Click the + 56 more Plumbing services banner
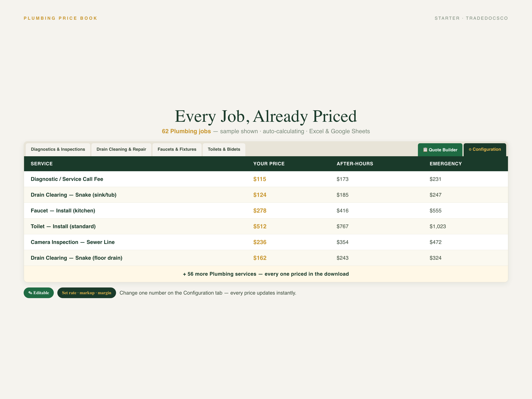This screenshot has width=532, height=399. tap(266, 274)
